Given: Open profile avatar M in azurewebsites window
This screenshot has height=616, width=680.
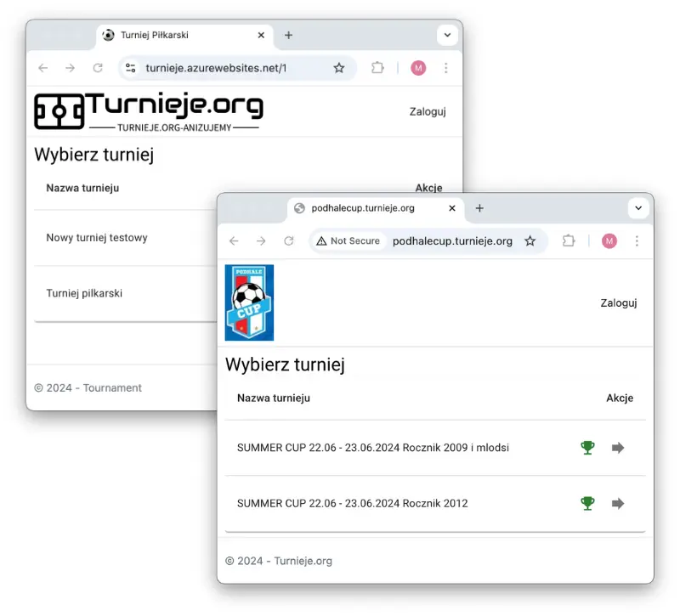Looking at the screenshot, I should click(x=418, y=68).
